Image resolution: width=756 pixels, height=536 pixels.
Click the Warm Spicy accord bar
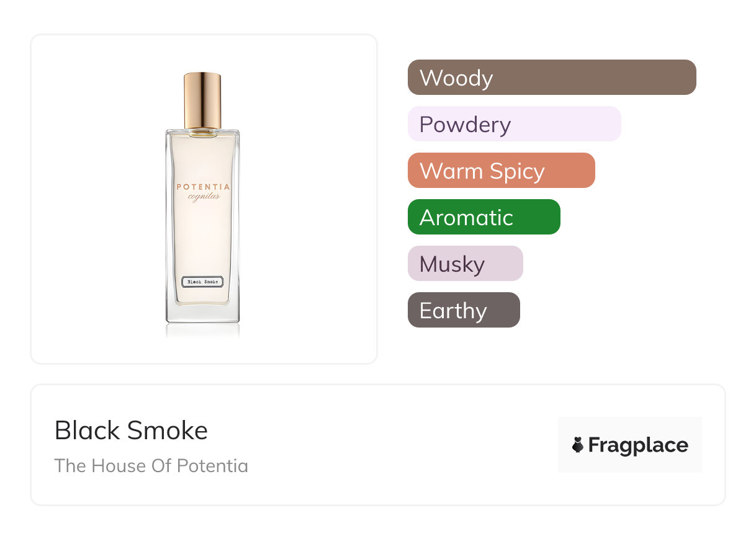501,171
